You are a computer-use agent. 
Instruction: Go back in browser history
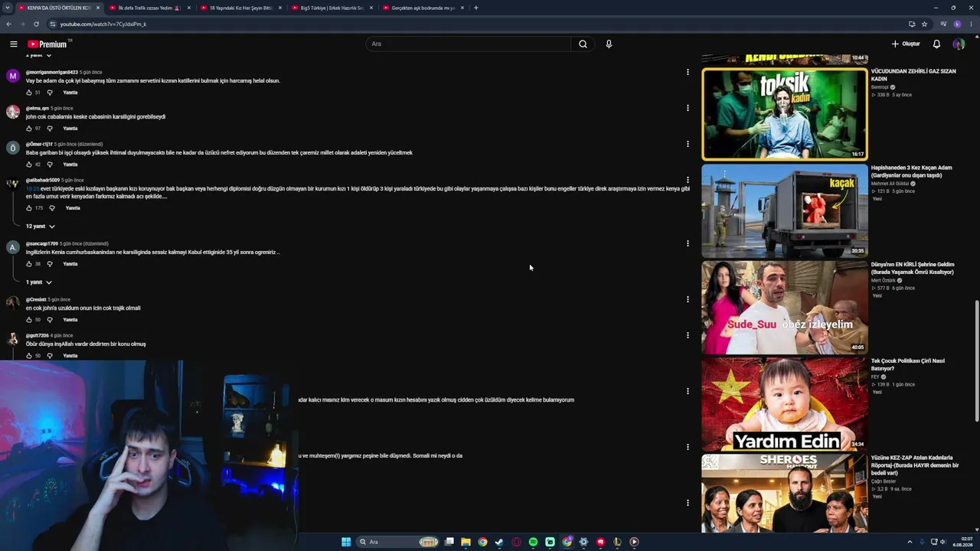tap(9, 24)
